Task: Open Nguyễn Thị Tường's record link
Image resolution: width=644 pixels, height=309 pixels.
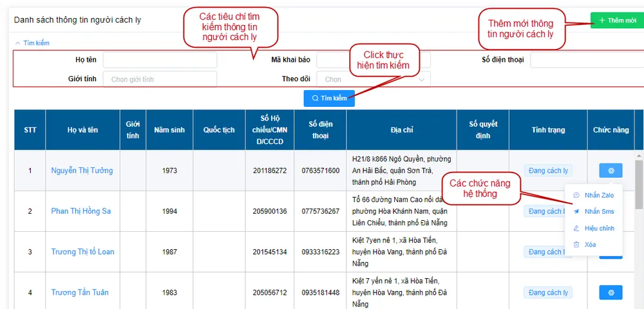Action: click(82, 171)
